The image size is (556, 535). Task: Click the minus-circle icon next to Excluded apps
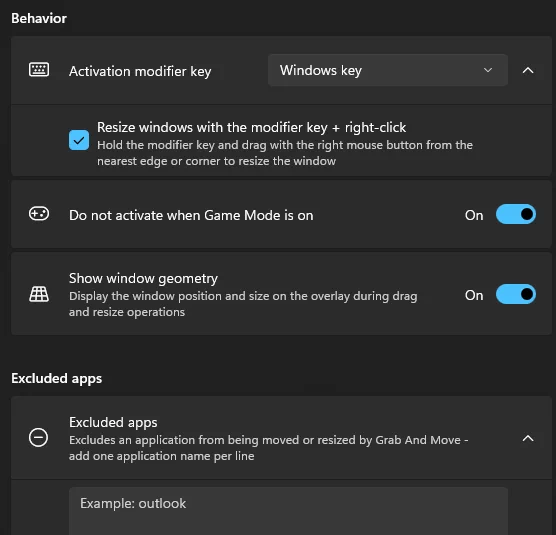38,438
